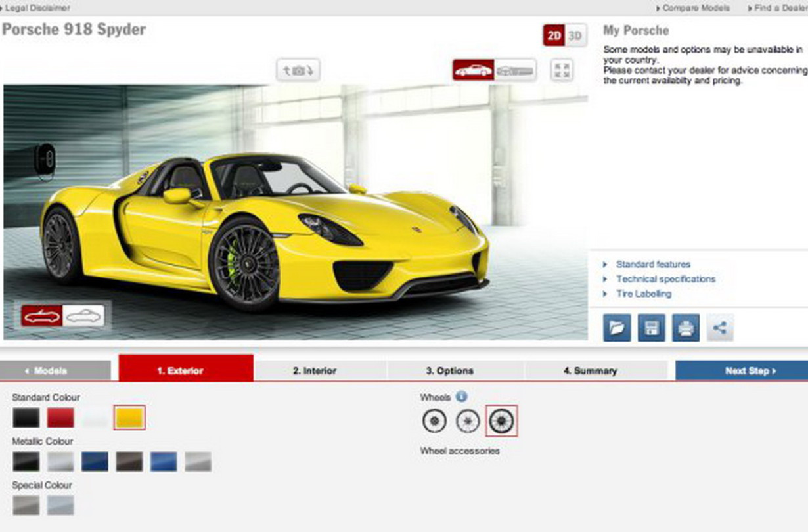Open the 2. Interior tab
Screen dimensions: 808x532
click(314, 370)
